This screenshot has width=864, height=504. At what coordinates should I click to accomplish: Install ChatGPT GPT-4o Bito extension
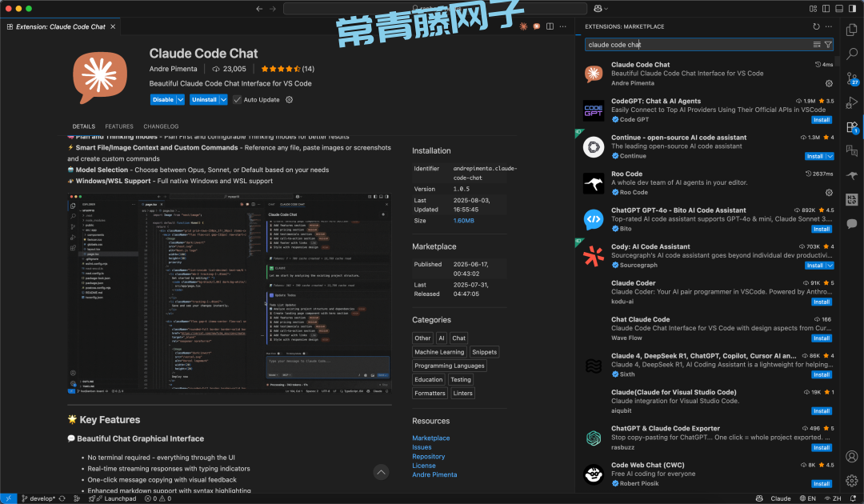tap(822, 229)
